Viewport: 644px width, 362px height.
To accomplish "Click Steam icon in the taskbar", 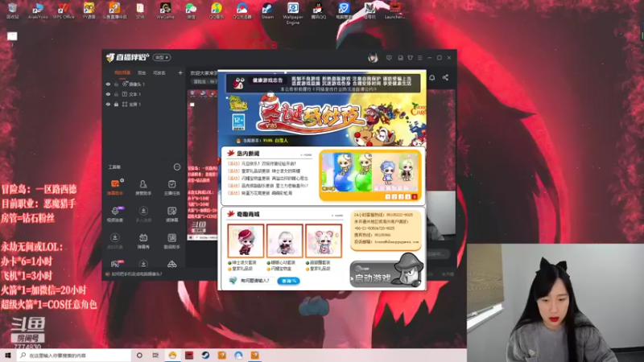I will click(205, 355).
